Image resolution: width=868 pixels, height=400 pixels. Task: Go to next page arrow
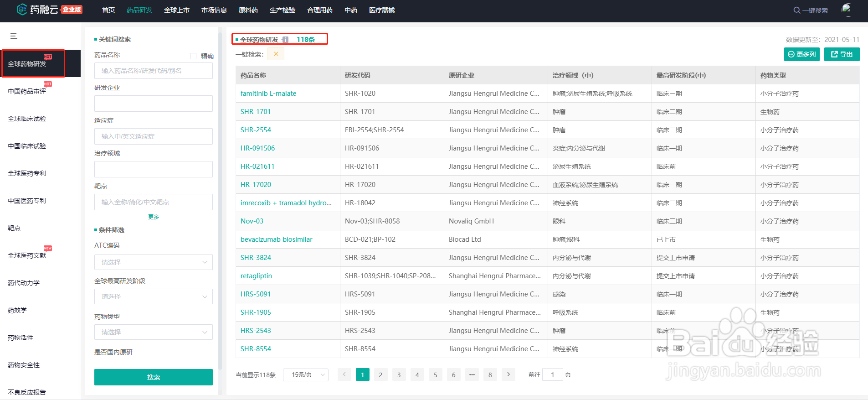(508, 374)
